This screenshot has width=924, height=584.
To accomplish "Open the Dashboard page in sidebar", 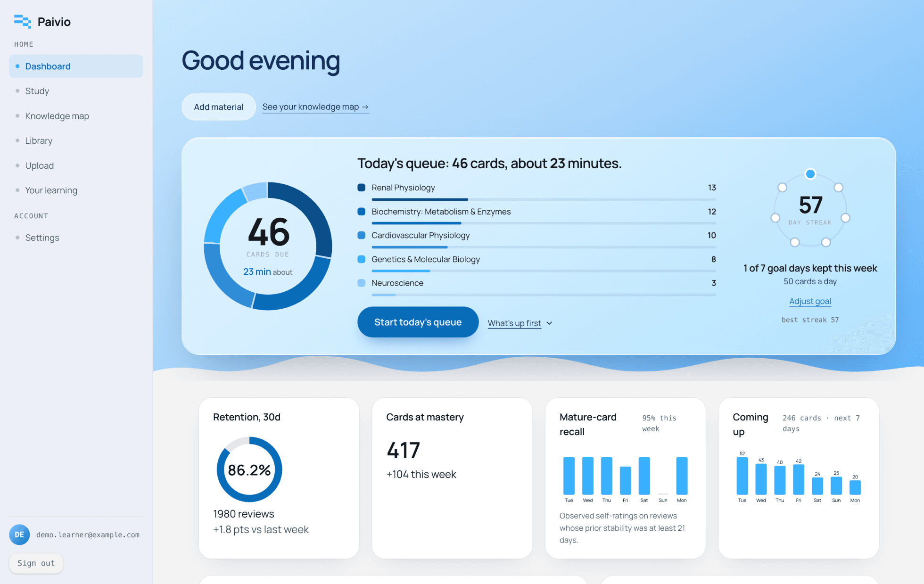I will 76,66.
